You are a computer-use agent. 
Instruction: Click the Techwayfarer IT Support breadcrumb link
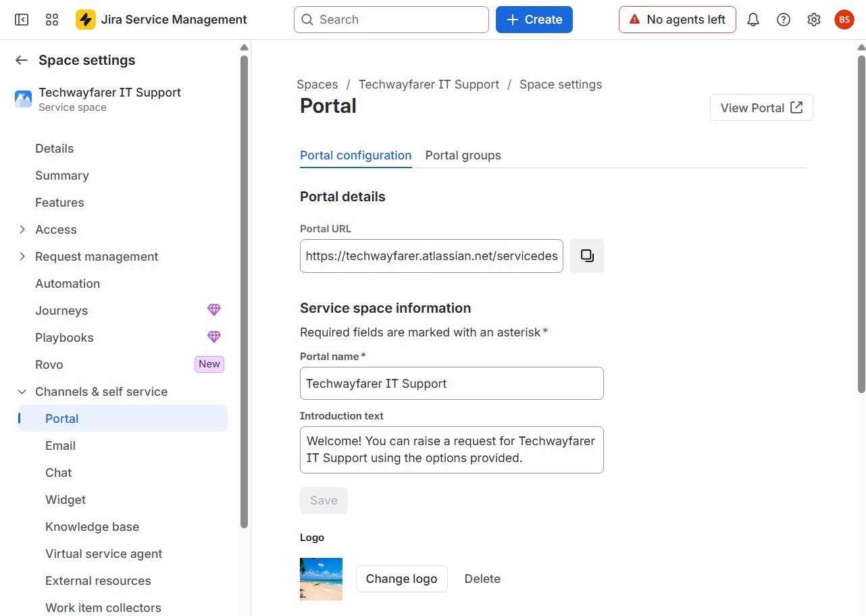coord(429,84)
